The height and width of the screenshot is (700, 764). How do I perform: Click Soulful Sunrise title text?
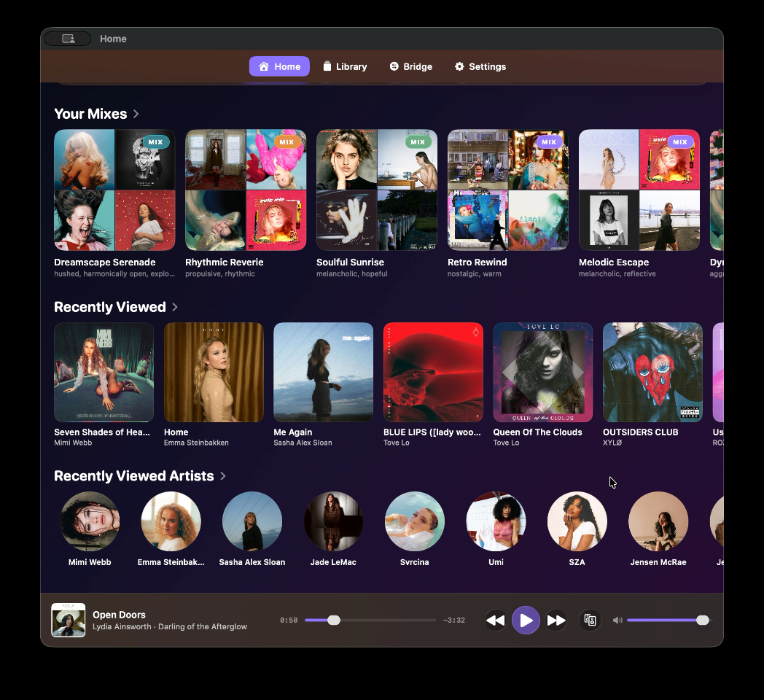351,262
